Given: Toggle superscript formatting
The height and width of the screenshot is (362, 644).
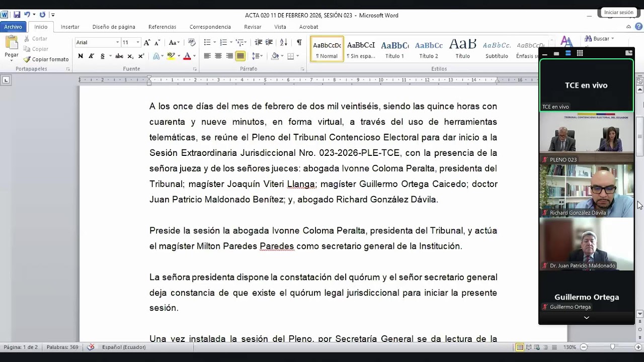Looking at the screenshot, I should click(x=141, y=56).
